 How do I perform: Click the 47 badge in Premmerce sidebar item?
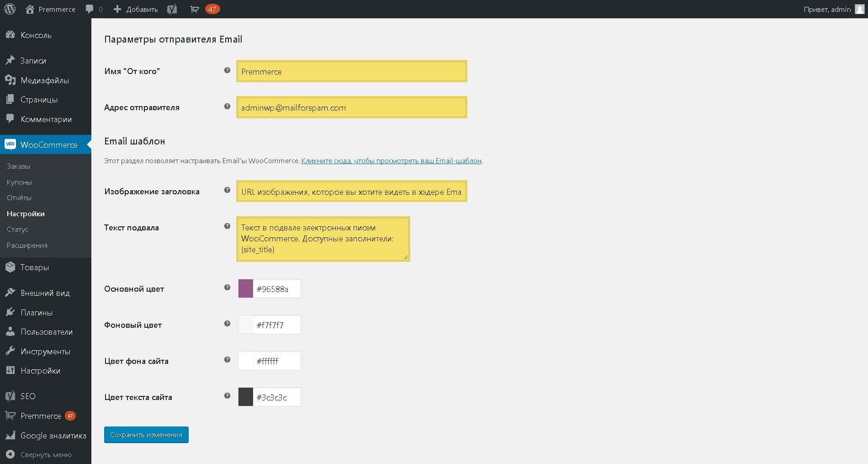(70, 416)
